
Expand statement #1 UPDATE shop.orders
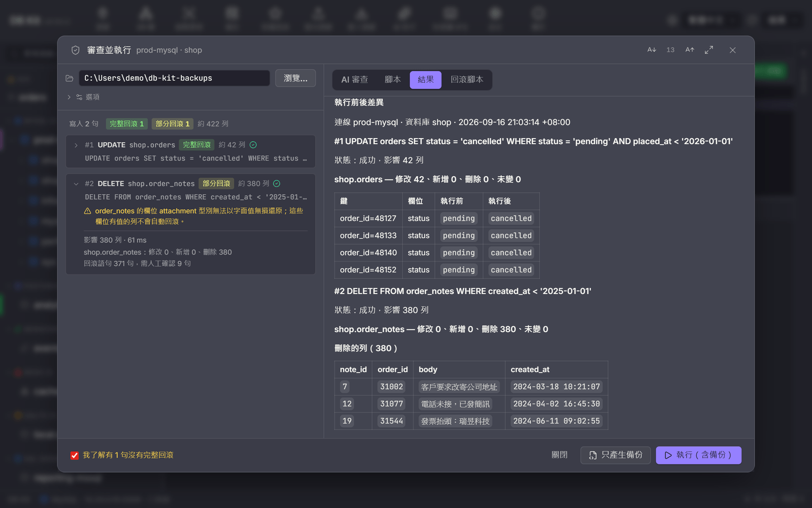click(76, 145)
